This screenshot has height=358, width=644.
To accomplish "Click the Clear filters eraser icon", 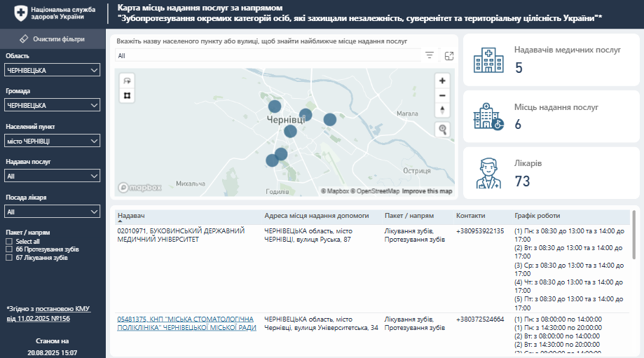I will [x=24, y=39].
